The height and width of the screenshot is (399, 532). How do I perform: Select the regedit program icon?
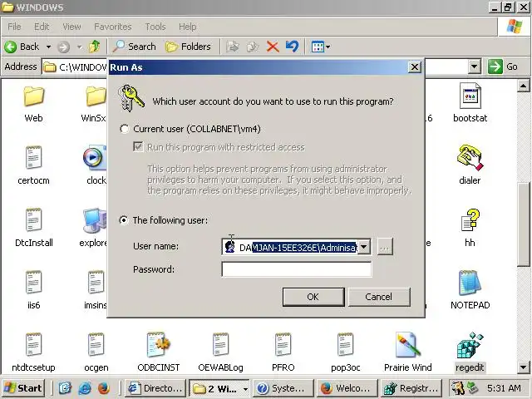coord(470,346)
